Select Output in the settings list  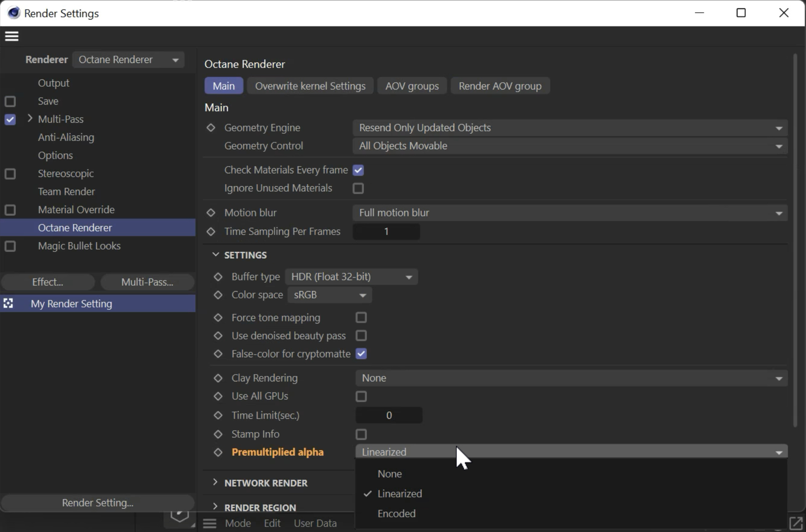pyautogui.click(x=53, y=83)
